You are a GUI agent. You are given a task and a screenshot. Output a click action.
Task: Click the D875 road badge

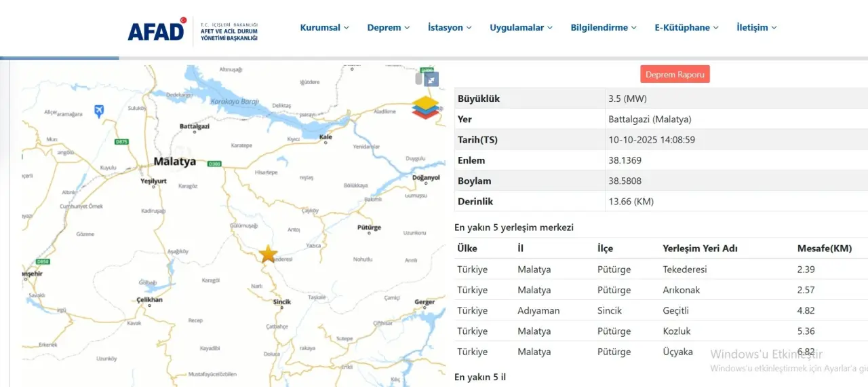pyautogui.click(x=121, y=141)
